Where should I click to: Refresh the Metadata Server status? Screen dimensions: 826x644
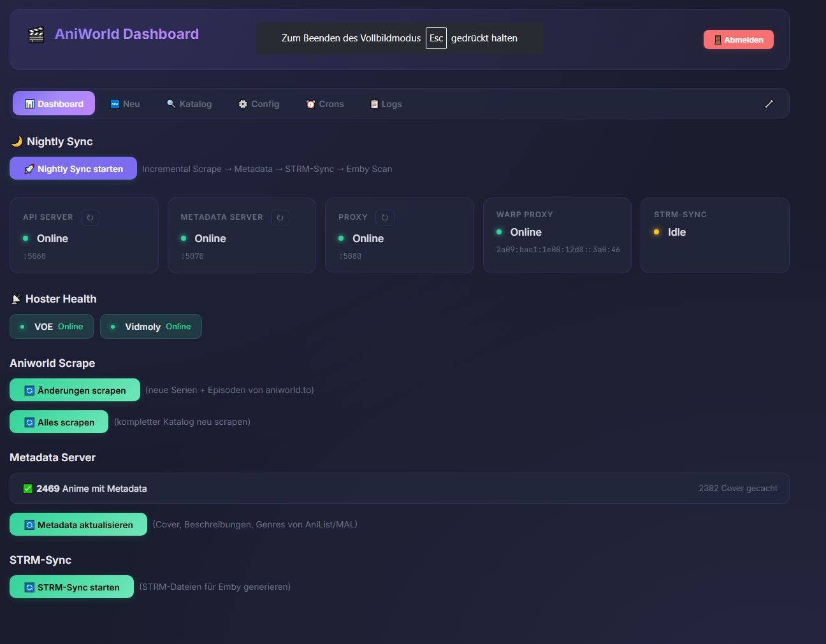tap(280, 218)
